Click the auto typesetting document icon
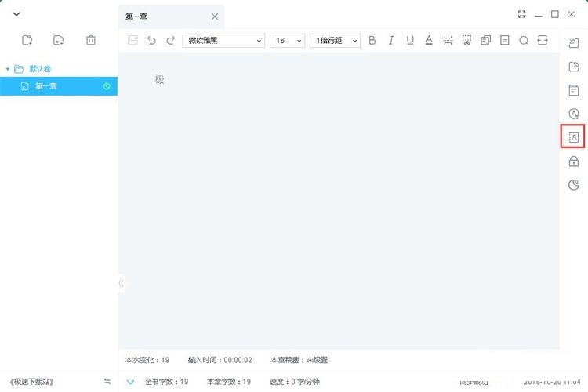 (505, 40)
